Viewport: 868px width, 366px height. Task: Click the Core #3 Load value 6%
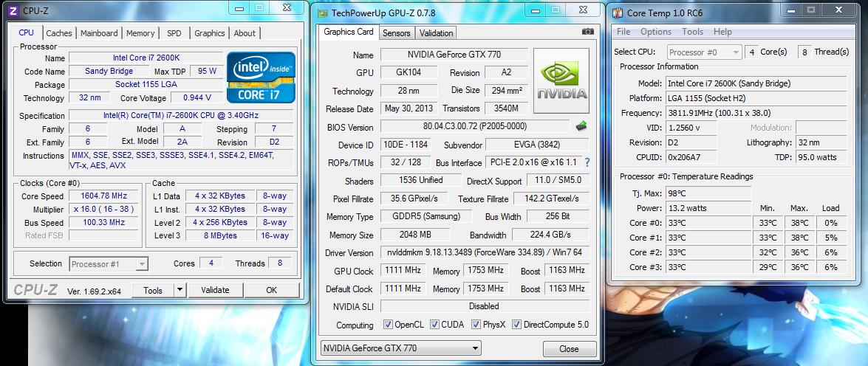coord(831,268)
